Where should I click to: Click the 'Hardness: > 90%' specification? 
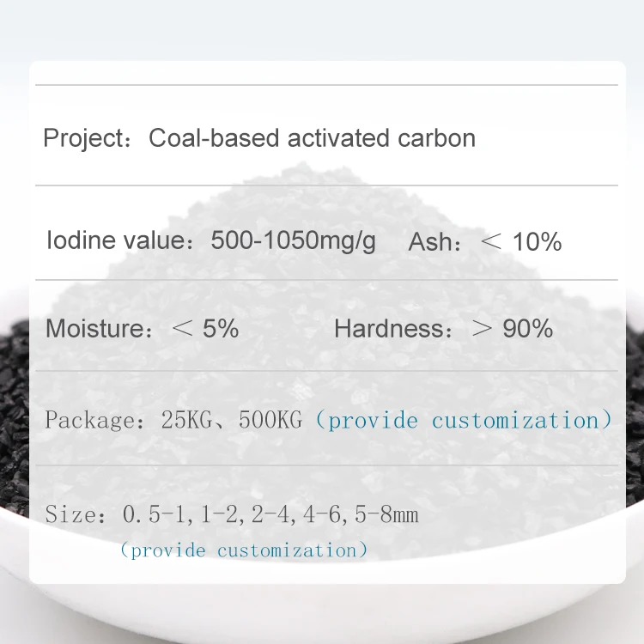[x=443, y=328]
